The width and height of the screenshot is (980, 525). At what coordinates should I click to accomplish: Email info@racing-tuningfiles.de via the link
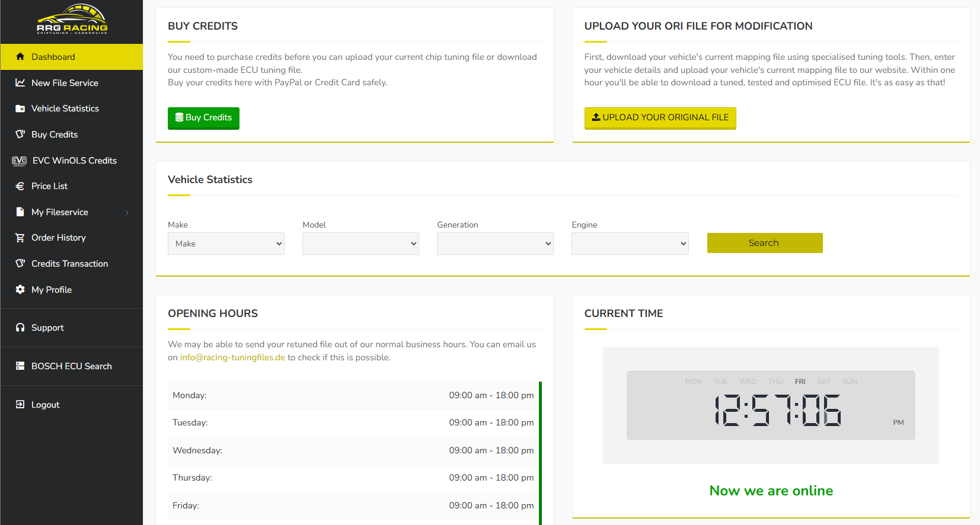tap(232, 357)
